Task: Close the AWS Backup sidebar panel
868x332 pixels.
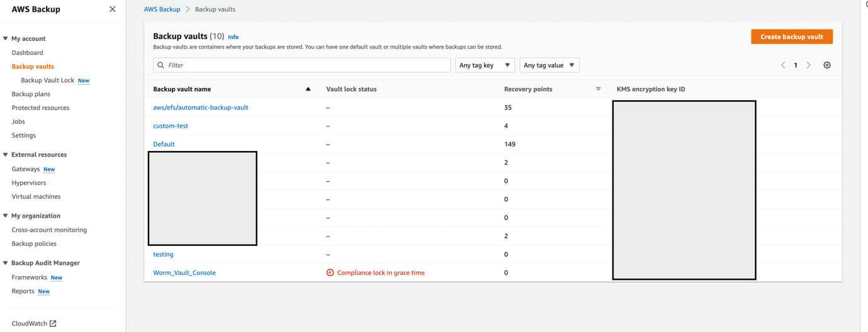Action: (x=112, y=9)
